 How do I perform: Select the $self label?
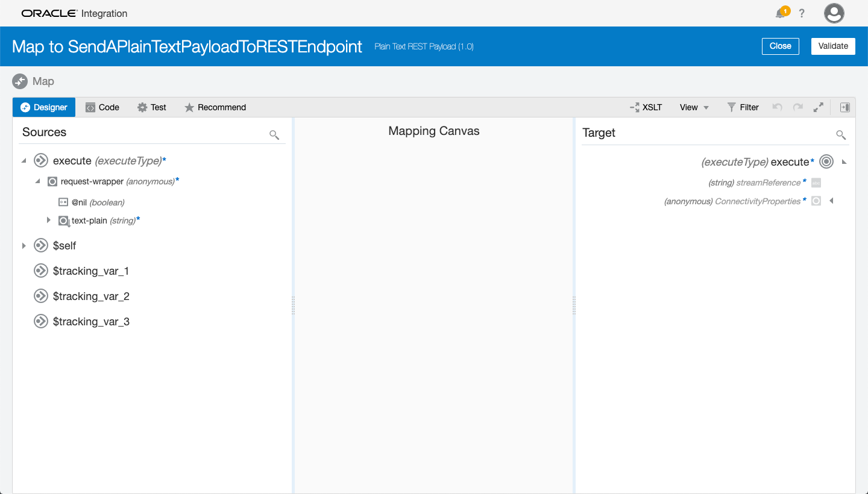pos(64,246)
